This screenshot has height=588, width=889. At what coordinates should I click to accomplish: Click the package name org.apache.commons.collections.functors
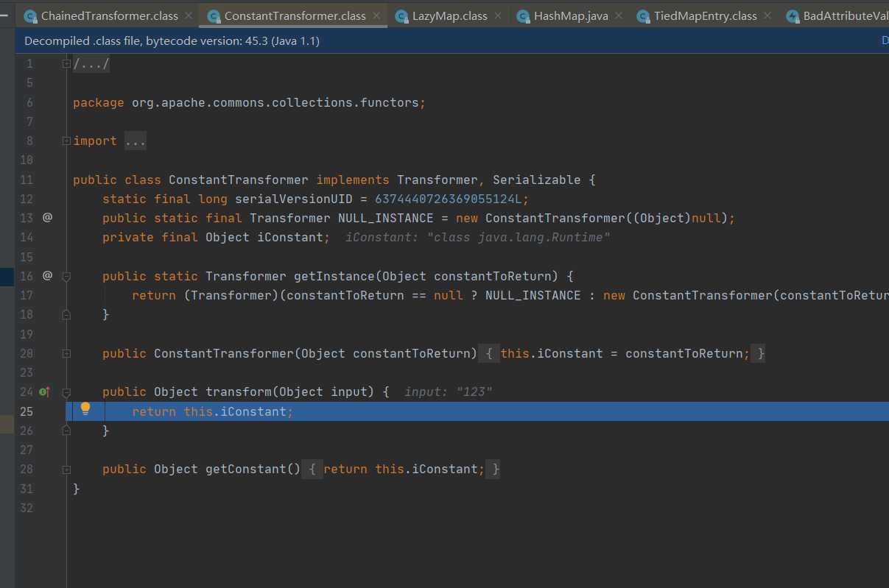(275, 103)
